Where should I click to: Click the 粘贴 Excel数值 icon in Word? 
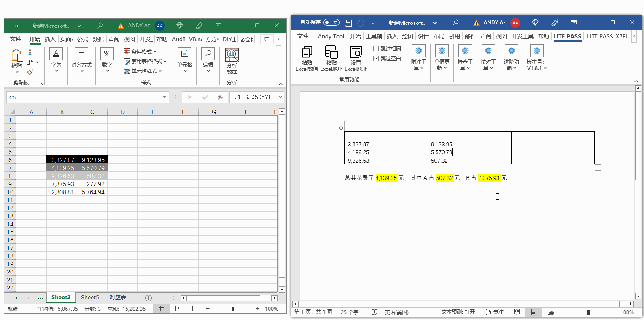coord(307,53)
